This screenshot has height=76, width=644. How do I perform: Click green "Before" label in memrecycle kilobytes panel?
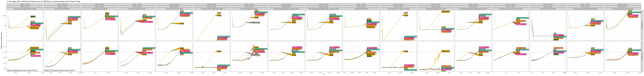[33, 17]
